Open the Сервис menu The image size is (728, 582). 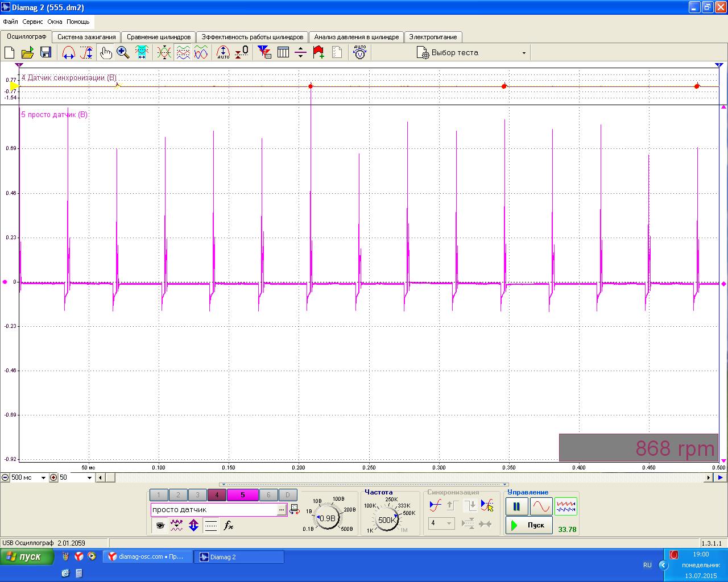click(32, 22)
